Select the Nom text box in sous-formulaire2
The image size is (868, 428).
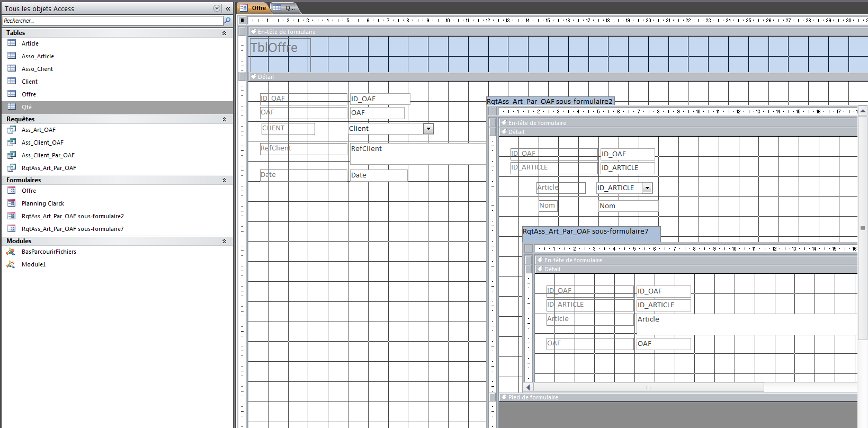(x=628, y=206)
